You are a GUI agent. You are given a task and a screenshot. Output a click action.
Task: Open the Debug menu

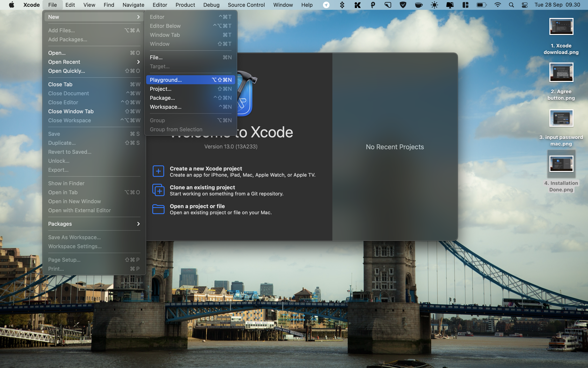[x=211, y=5]
